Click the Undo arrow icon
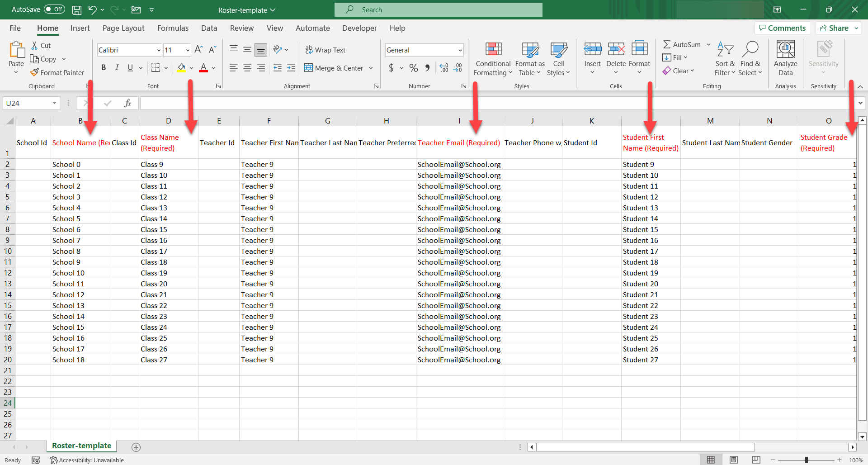 pyautogui.click(x=92, y=9)
